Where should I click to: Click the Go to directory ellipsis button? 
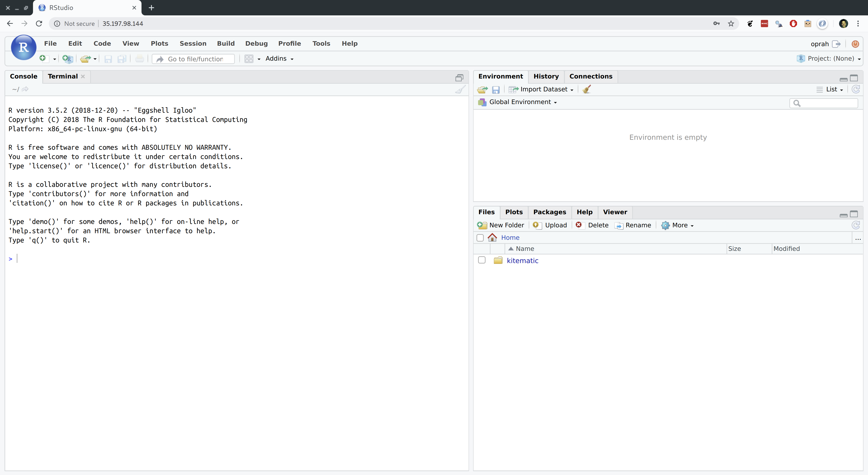[858, 238]
